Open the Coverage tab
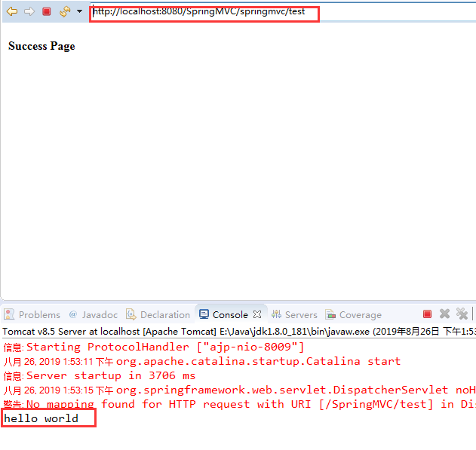This screenshot has height=450, width=476. tap(353, 315)
